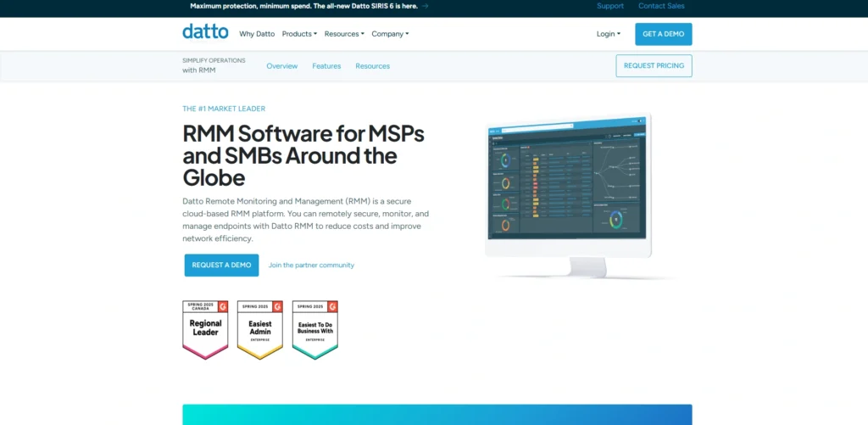Open the Datto logo home link
Viewport: 868px width, 425px height.
click(205, 32)
